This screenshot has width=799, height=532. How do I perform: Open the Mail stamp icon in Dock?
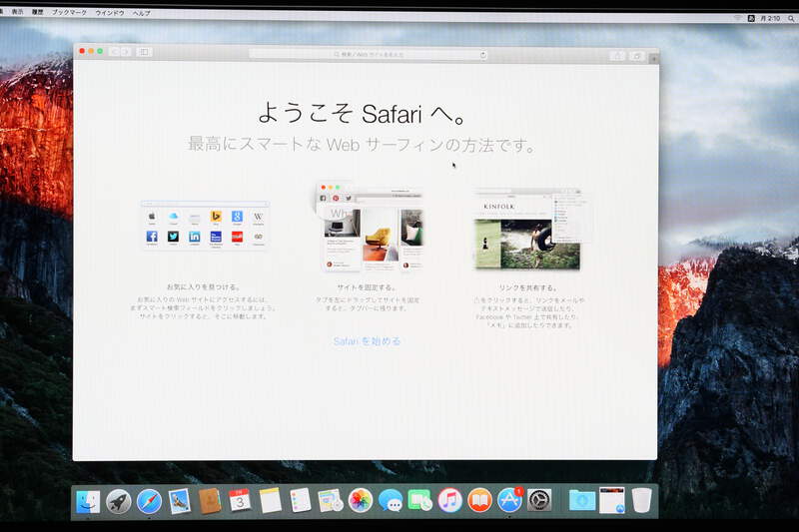coord(180,501)
